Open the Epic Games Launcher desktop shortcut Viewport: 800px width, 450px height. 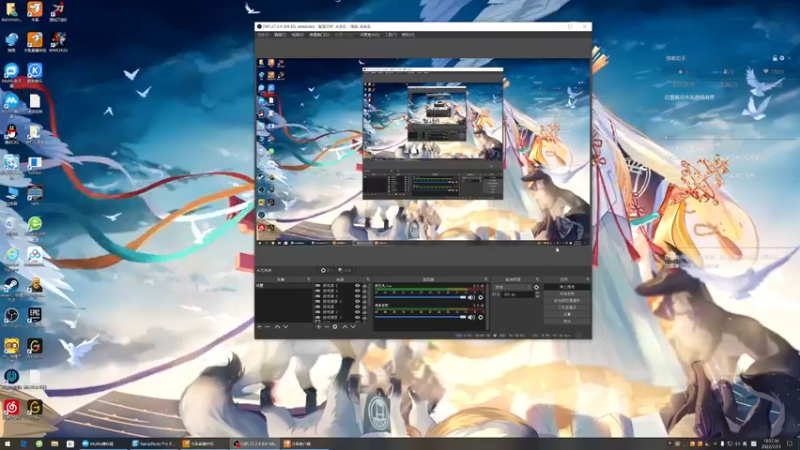point(35,316)
